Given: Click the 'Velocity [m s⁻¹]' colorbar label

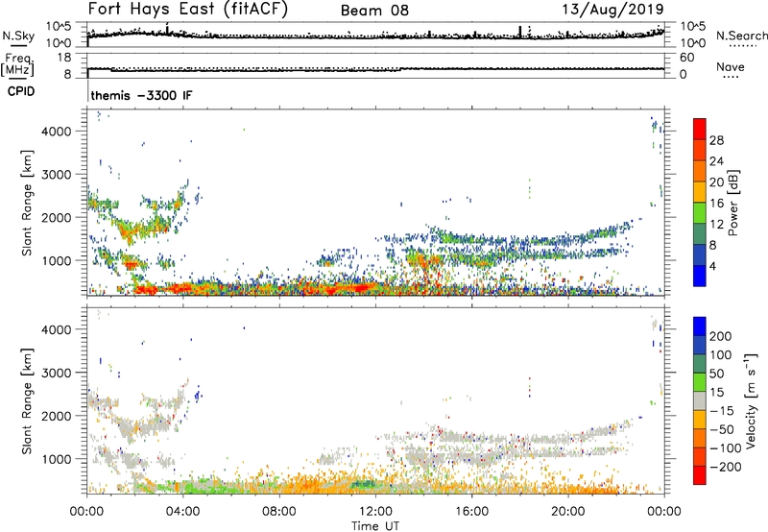Looking at the screenshot, I should pyautogui.click(x=750, y=400).
